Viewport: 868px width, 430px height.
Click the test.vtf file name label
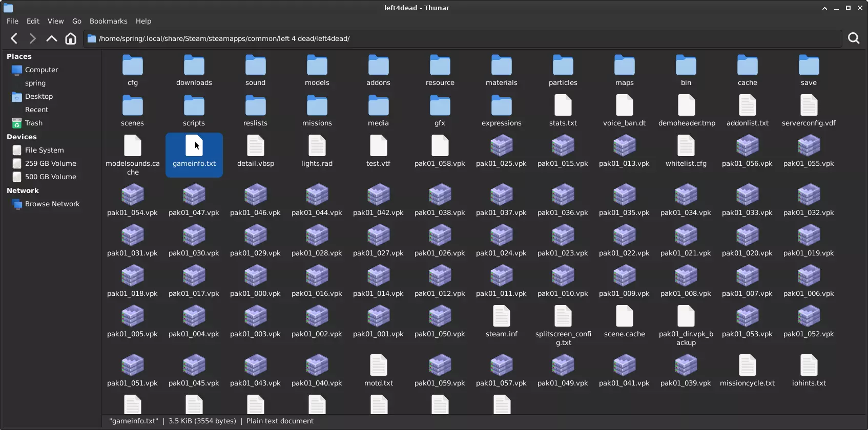(379, 163)
